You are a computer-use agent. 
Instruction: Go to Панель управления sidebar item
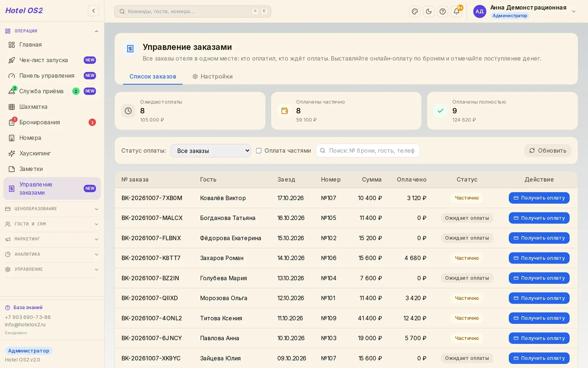pos(52,75)
